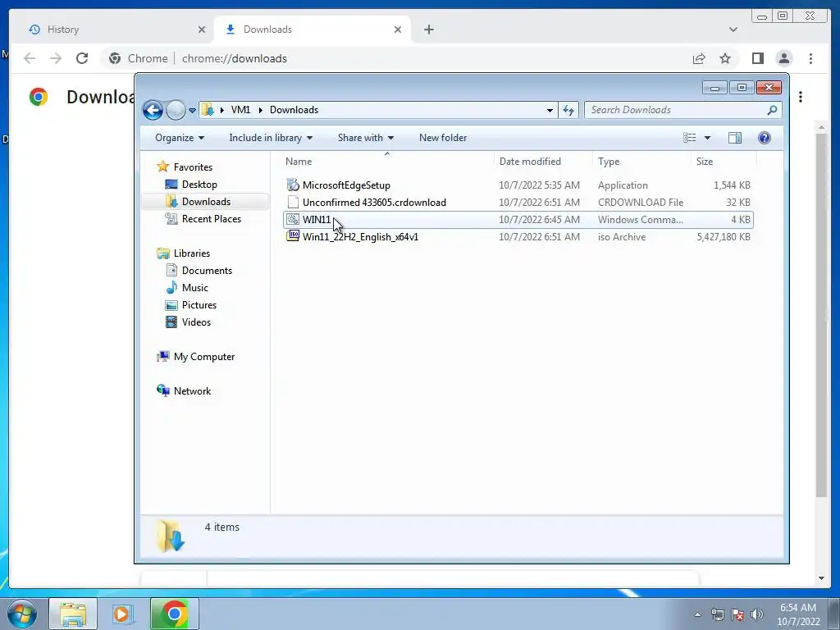Select Desktop under Favorites
This screenshot has width=840, height=630.
click(x=199, y=185)
